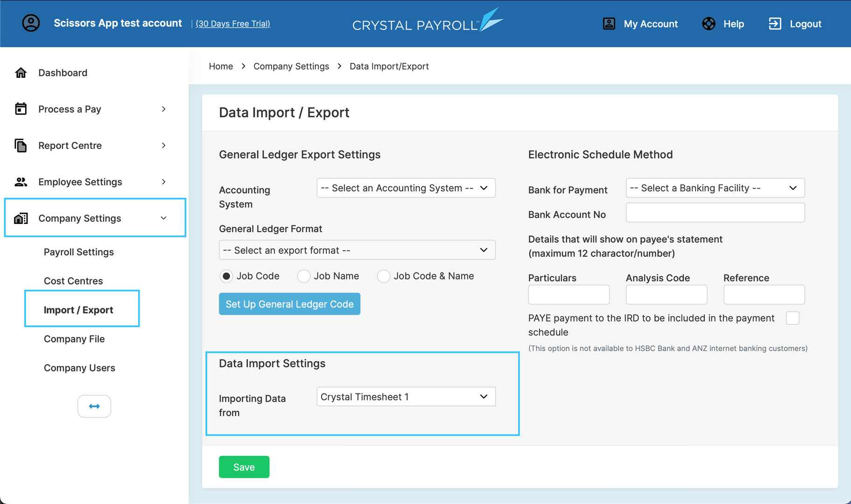851x504 pixels.
Task: Select the Job Code radio button
Action: (x=226, y=276)
